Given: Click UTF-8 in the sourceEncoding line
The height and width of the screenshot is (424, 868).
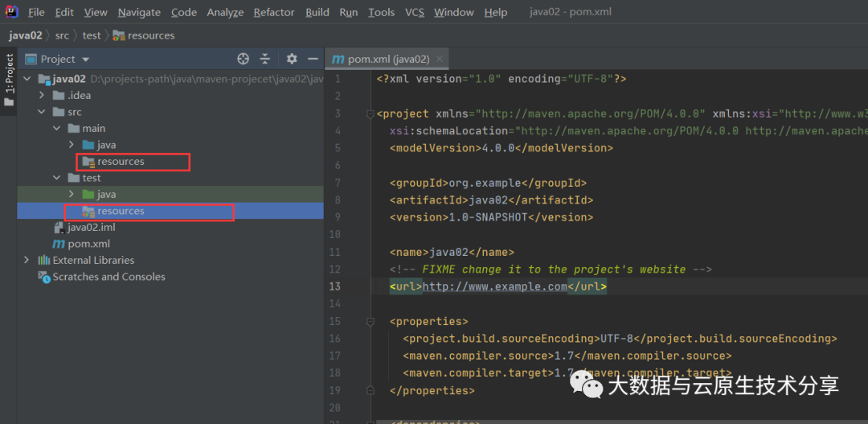Looking at the screenshot, I should tap(617, 339).
